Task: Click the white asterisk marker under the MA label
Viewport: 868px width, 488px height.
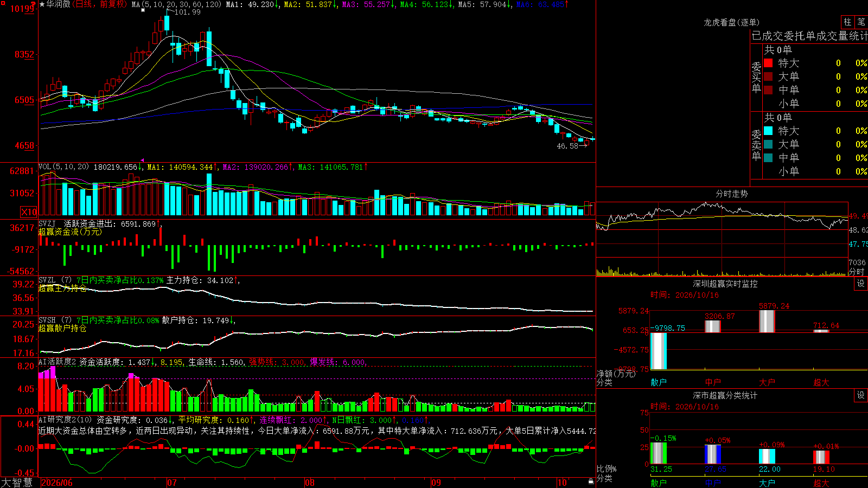Action: tap(143, 10)
